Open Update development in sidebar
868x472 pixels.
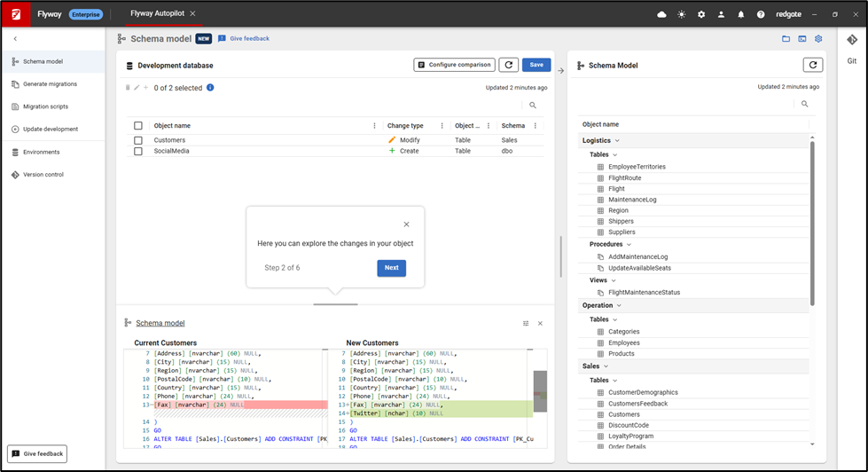tap(53, 129)
